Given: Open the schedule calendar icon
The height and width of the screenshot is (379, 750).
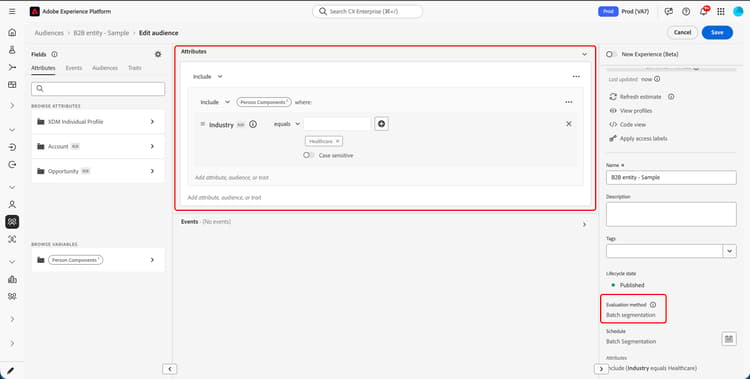Looking at the screenshot, I should click(x=728, y=339).
